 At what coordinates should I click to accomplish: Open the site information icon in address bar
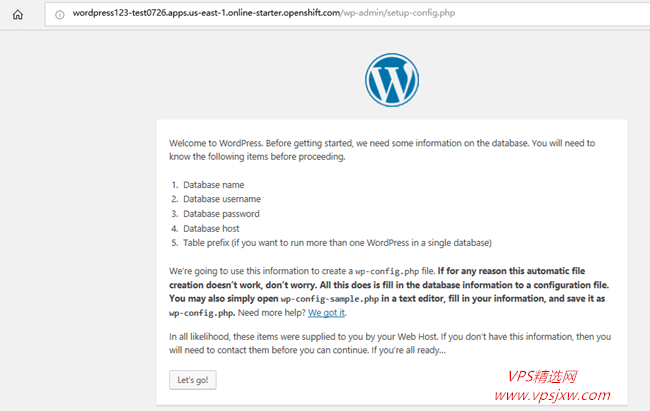tap(60, 15)
